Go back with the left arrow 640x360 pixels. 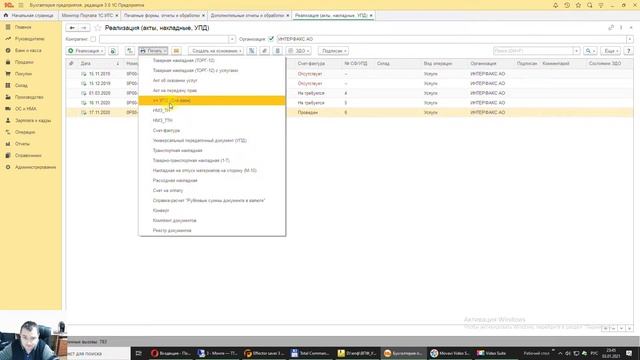coord(72,28)
